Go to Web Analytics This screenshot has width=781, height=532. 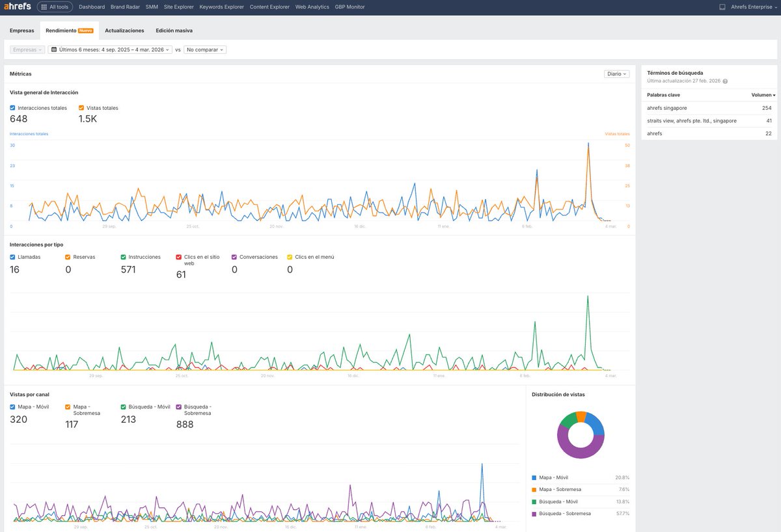click(312, 7)
